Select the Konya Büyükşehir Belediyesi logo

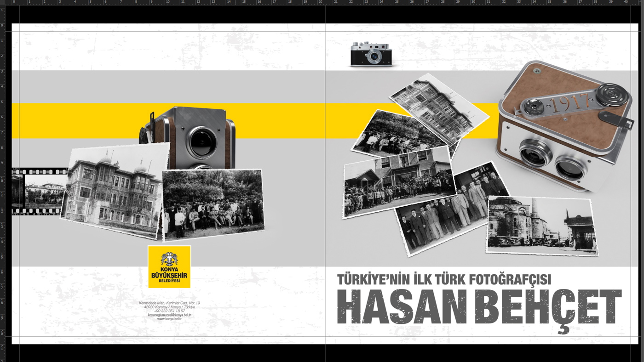(169, 267)
